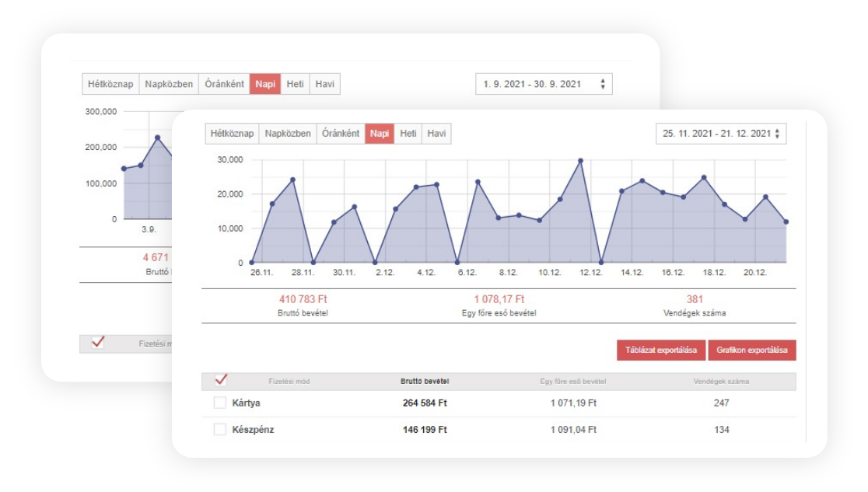The image size is (868, 492).
Task: Click the 264 584 Ft cell
Action: pos(425,403)
